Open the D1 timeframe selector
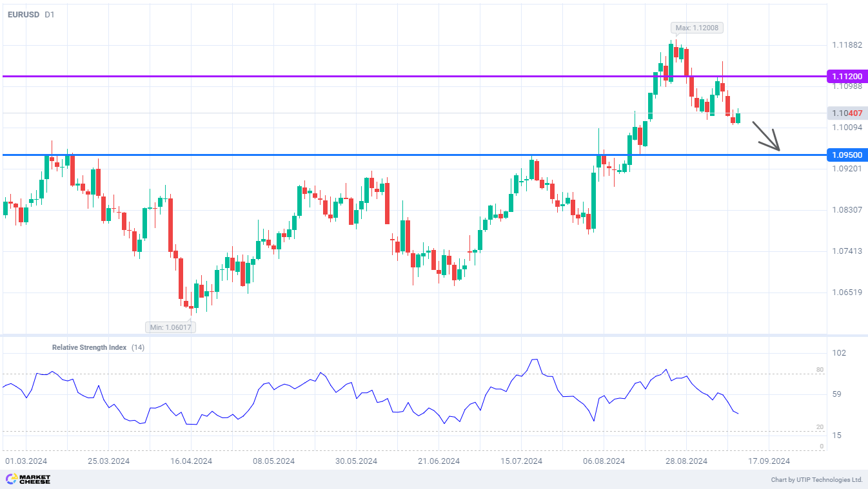This screenshot has height=489, width=868. tap(50, 14)
